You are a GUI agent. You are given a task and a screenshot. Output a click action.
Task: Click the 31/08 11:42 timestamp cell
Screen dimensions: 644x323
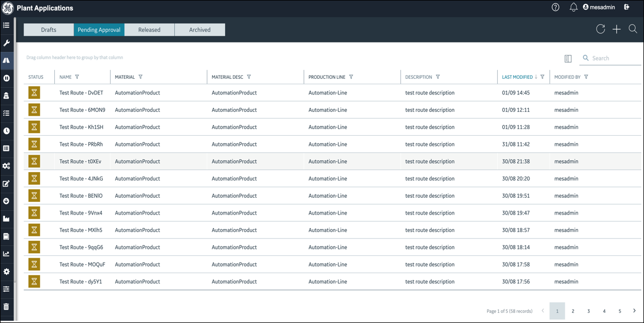[516, 144]
